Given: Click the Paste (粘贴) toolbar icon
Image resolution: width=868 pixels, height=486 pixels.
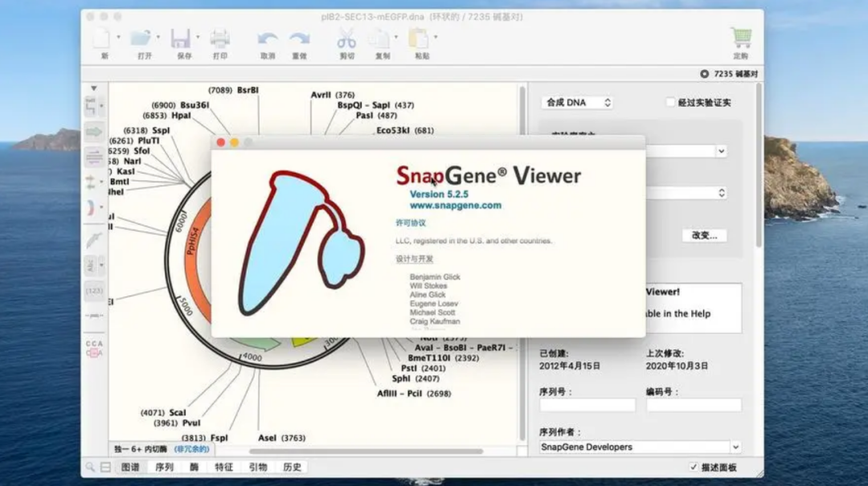Looking at the screenshot, I should (419, 38).
